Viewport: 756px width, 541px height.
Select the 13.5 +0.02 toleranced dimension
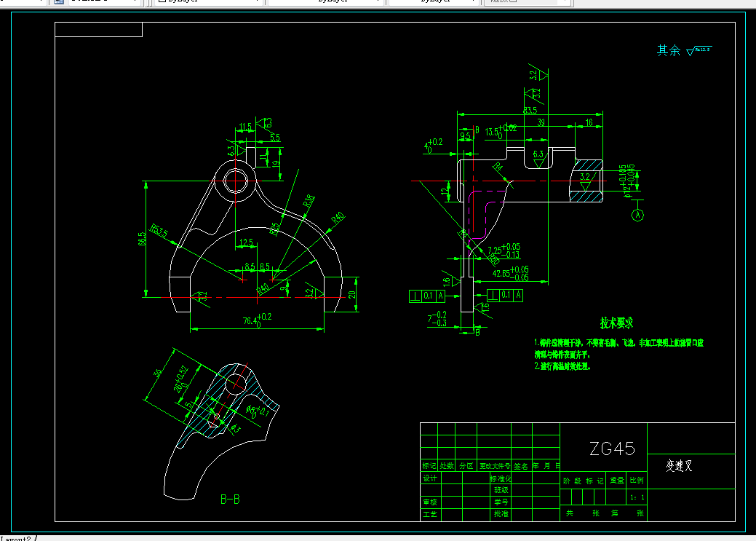click(501, 131)
